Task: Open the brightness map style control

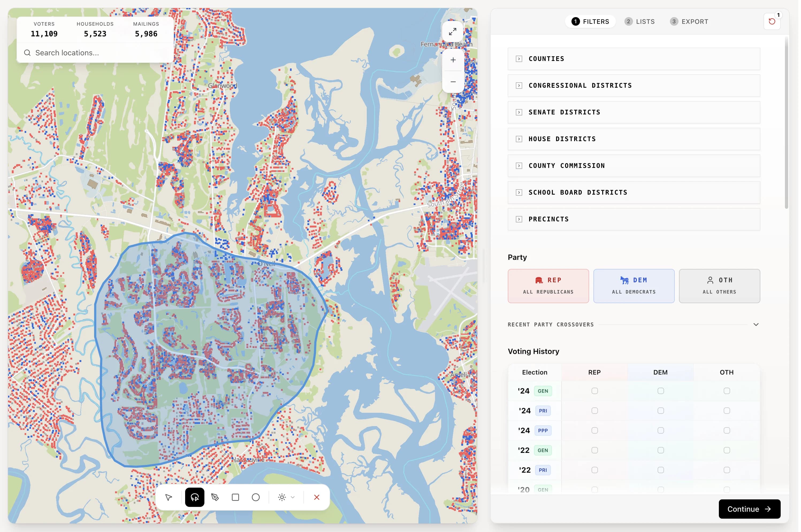Action: tap(281, 497)
